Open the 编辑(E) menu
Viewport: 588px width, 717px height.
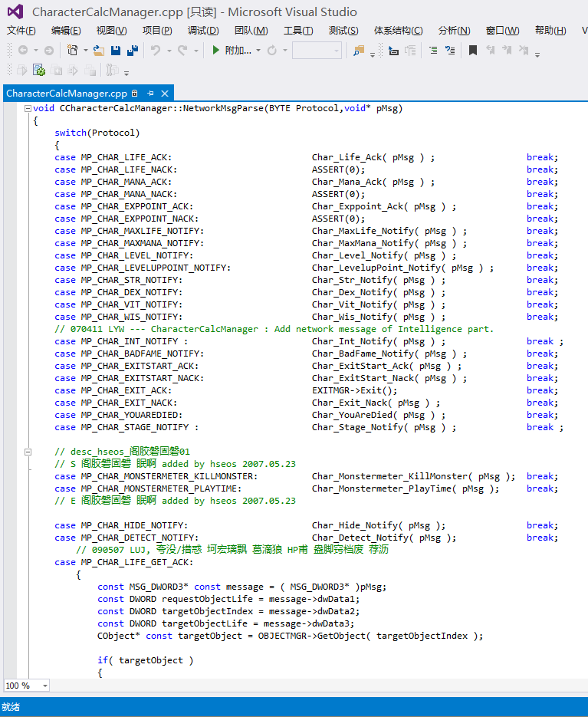point(66,31)
